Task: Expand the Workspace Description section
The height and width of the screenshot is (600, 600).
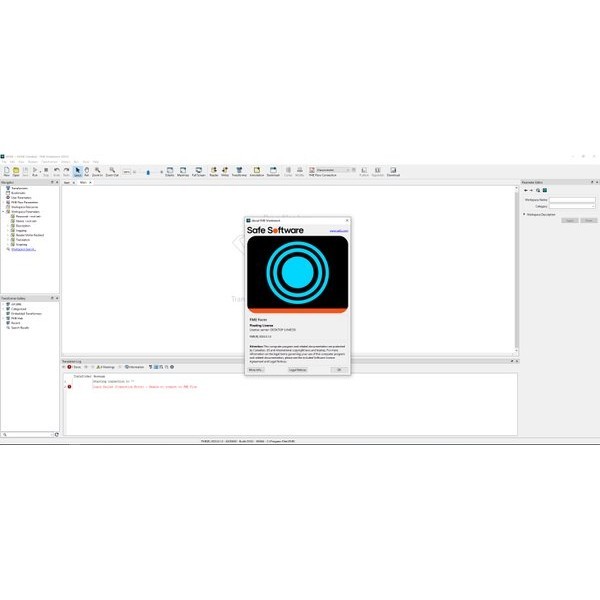Action: tap(524, 214)
